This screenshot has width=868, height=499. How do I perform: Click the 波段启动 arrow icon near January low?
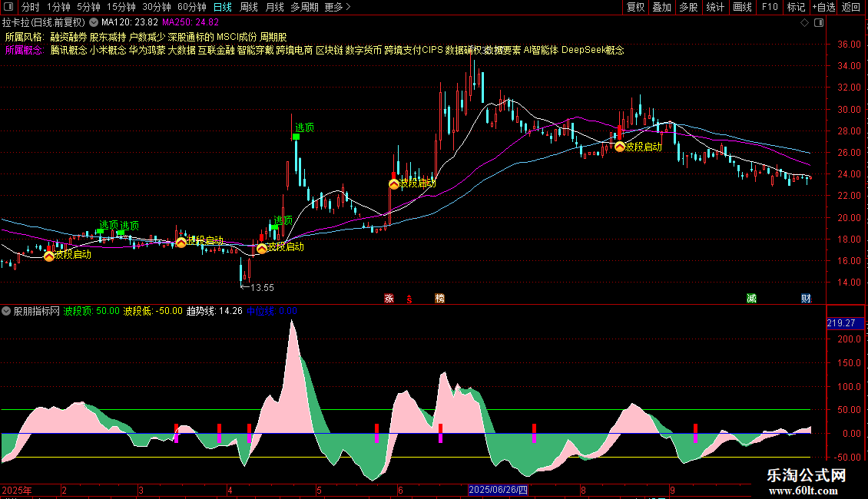coord(48,256)
